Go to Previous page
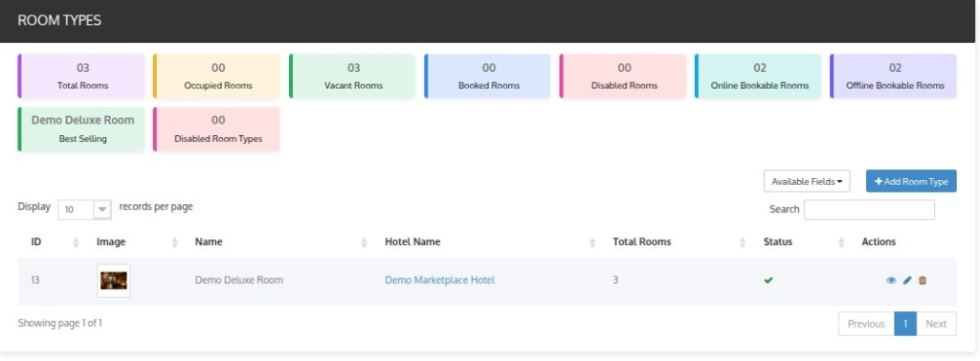Screen dimensions: 980x361 coord(865,324)
